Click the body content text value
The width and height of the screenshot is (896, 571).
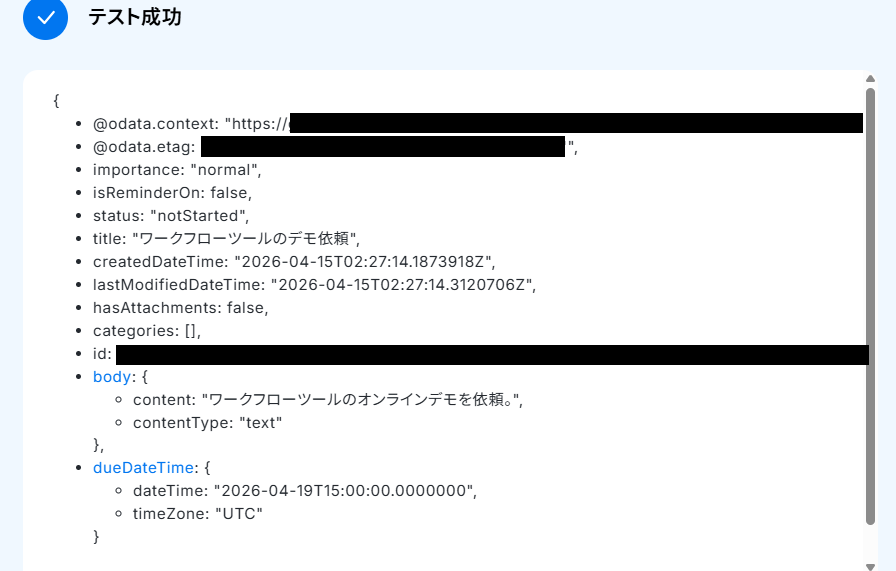pyautogui.click(x=362, y=400)
